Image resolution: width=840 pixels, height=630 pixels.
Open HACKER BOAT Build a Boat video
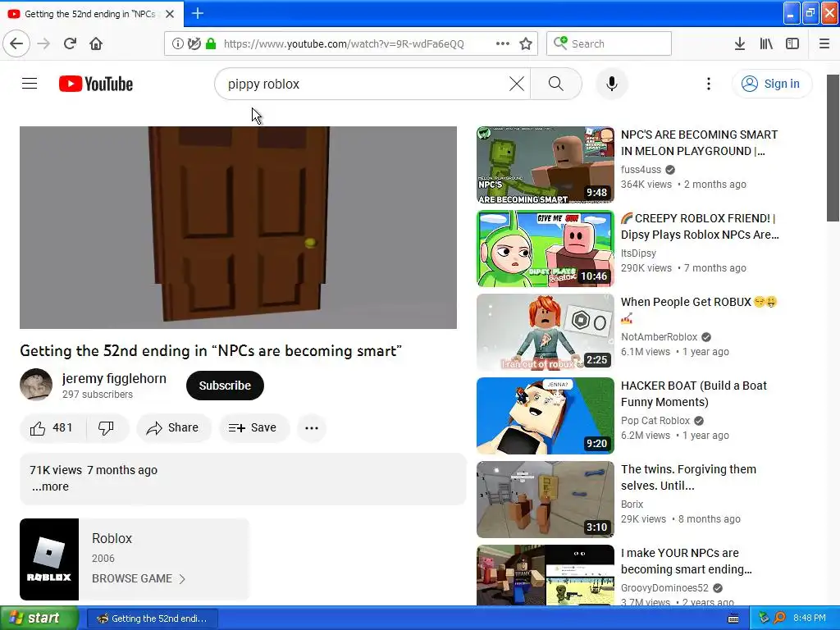[694, 394]
